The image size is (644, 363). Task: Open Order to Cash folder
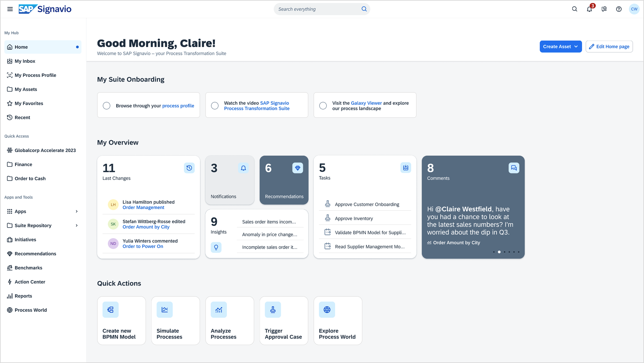point(43,178)
